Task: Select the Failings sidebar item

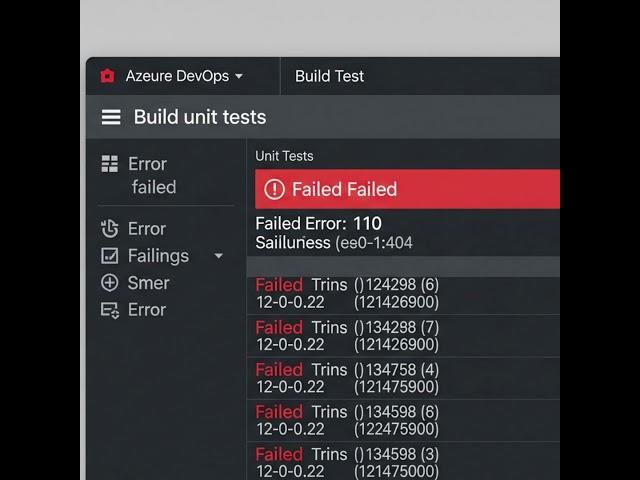Action: click(x=158, y=256)
